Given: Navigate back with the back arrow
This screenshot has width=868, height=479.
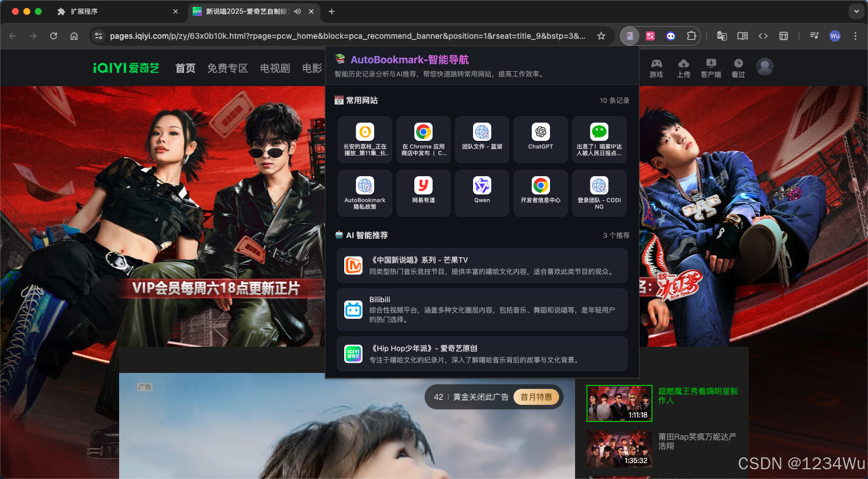Looking at the screenshot, I should point(13,36).
